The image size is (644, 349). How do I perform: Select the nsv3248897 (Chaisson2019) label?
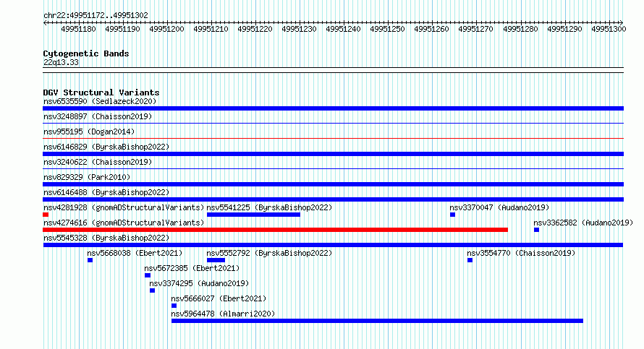98,116
